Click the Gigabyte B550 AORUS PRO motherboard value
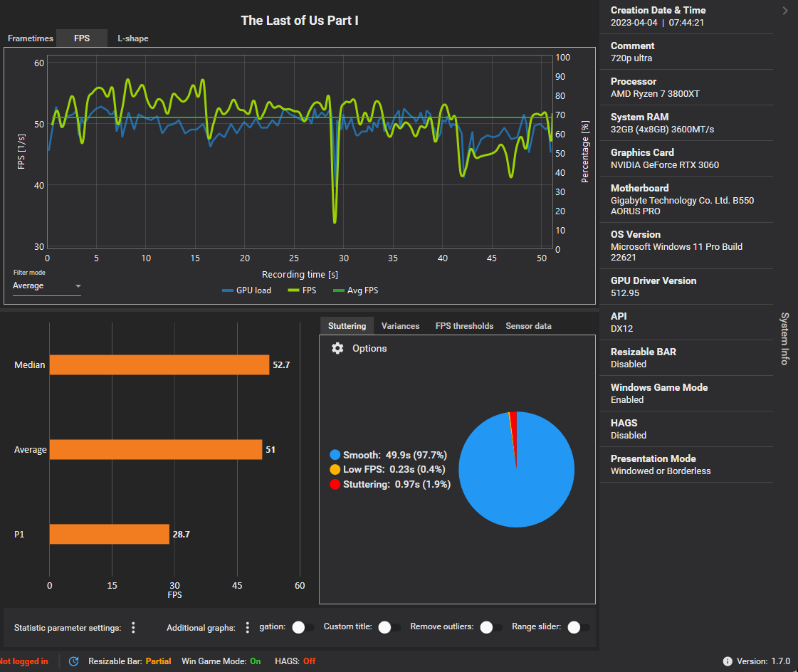Viewport: 798px width, 672px height. coord(682,206)
